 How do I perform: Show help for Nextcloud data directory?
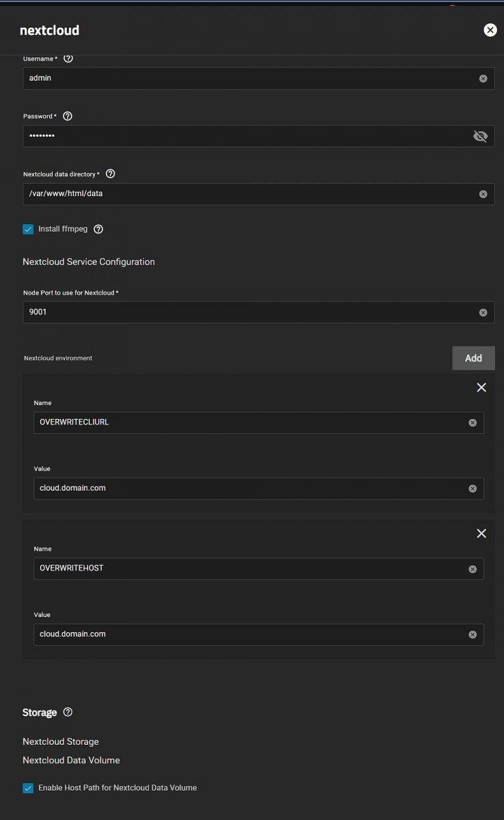point(111,174)
